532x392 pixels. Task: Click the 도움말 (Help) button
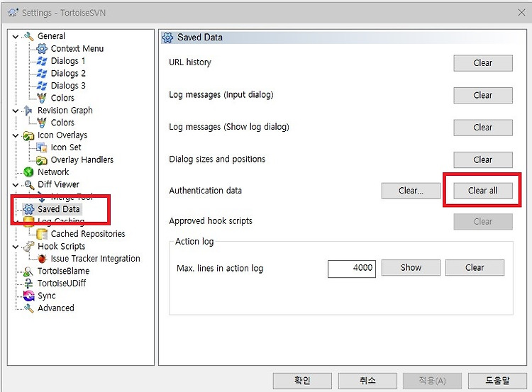pos(497,381)
